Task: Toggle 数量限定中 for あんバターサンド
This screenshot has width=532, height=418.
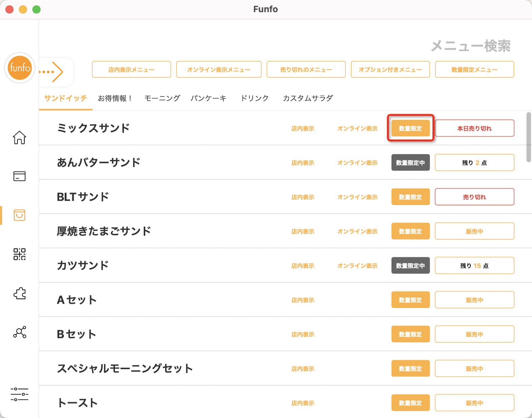Action: click(410, 162)
